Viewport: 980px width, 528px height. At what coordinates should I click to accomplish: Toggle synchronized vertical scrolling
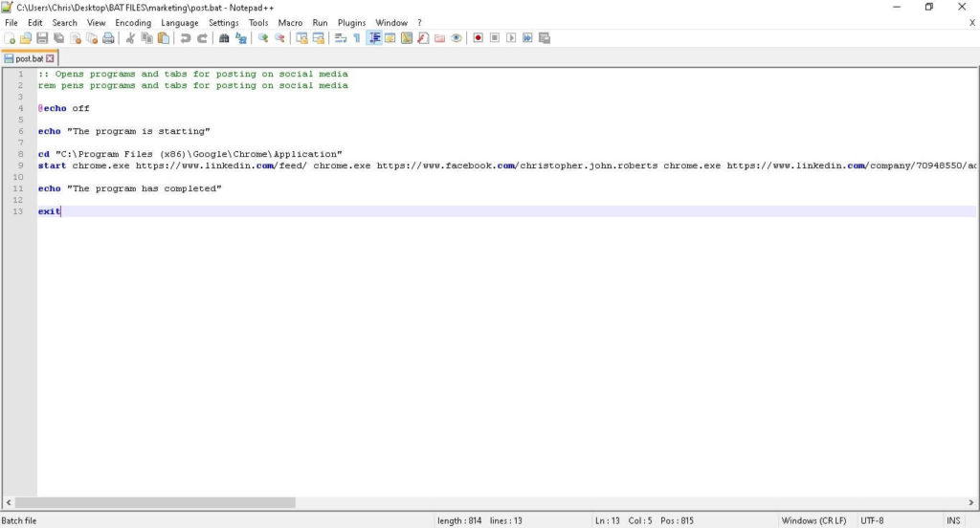301,38
